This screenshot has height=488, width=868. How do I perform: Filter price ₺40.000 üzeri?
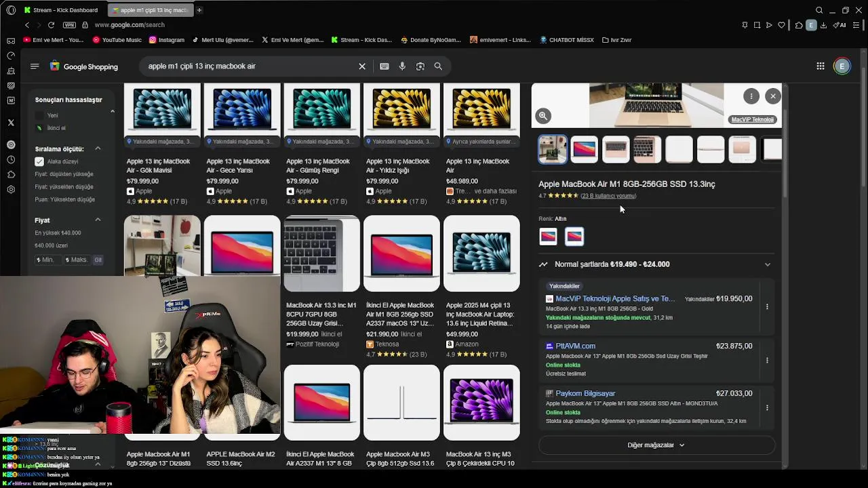click(52, 245)
